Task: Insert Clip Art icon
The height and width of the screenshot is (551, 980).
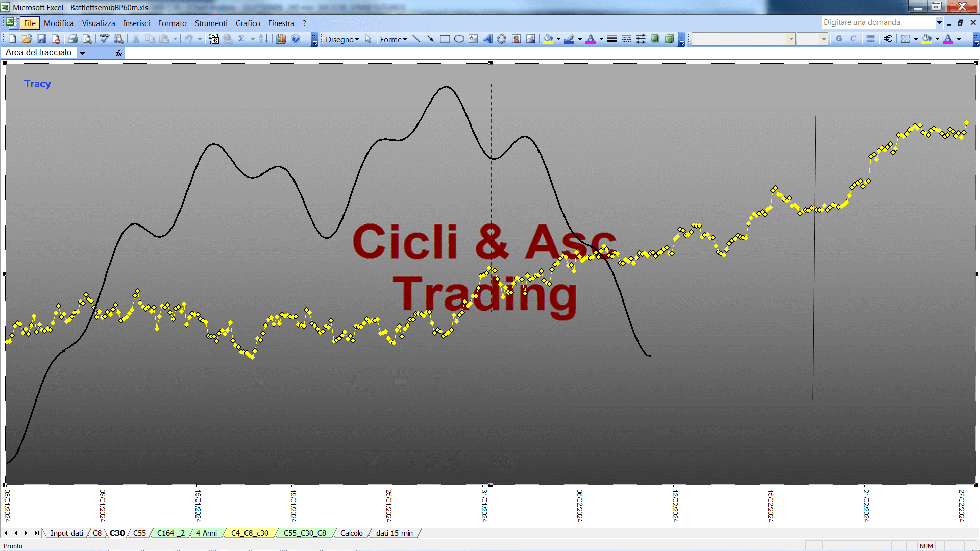Action: tap(516, 39)
